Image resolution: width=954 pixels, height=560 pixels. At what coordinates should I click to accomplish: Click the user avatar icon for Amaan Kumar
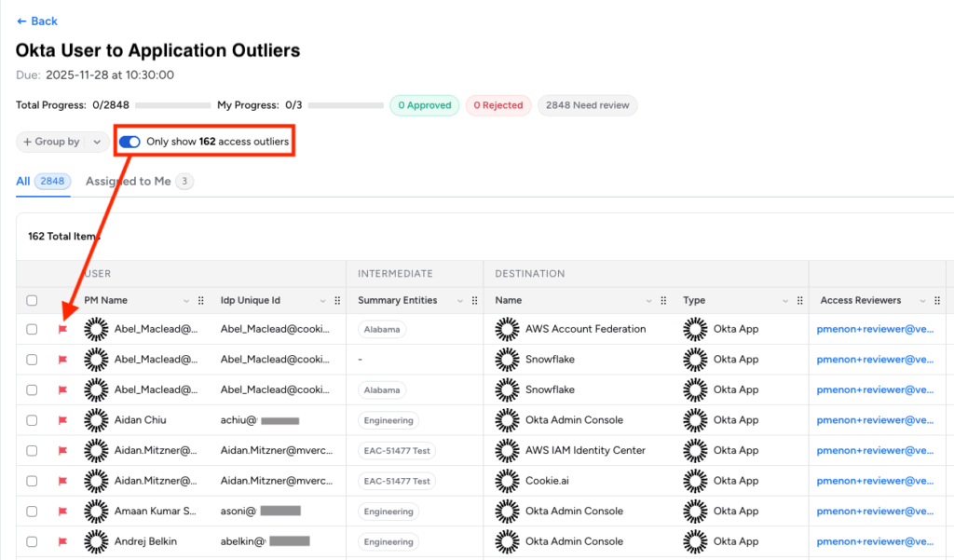click(96, 512)
